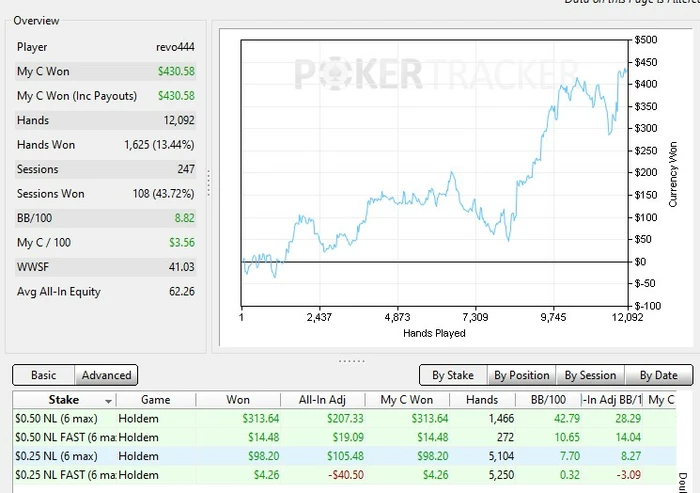Sort by the Hands column header

click(482, 400)
